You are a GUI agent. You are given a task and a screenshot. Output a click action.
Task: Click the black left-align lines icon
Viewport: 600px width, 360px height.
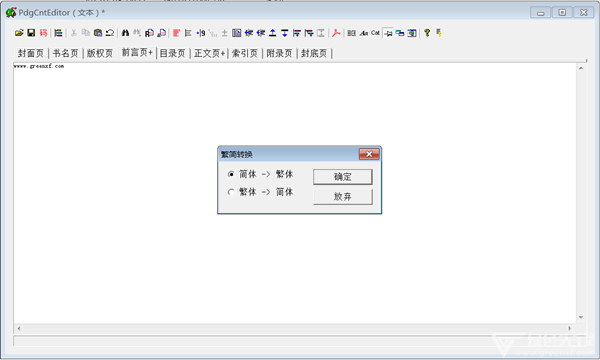pos(188,33)
